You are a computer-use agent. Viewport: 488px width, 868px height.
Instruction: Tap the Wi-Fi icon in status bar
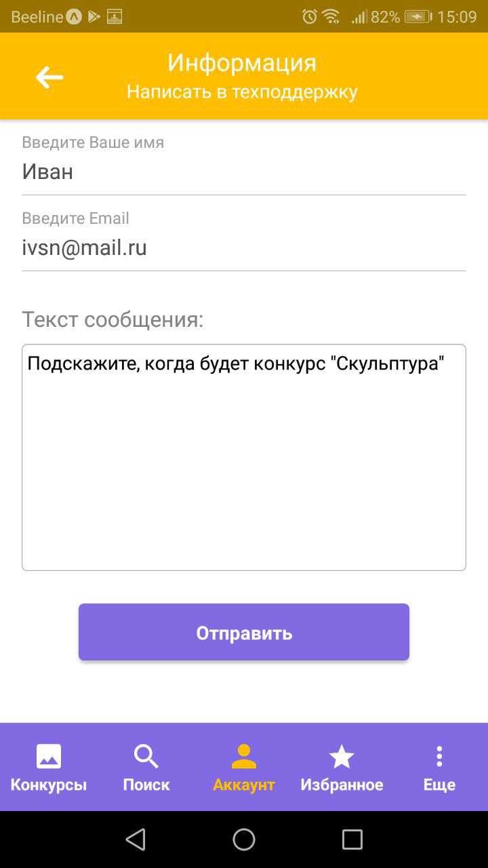click(331, 16)
